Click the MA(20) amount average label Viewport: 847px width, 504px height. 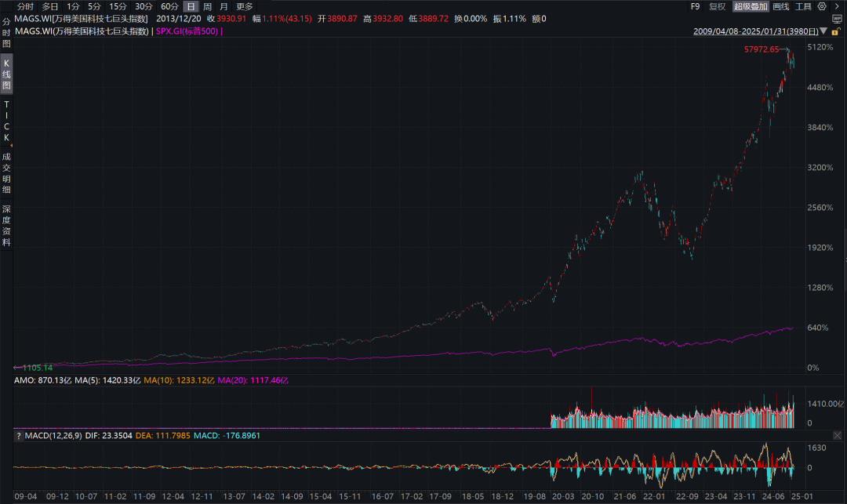point(253,380)
